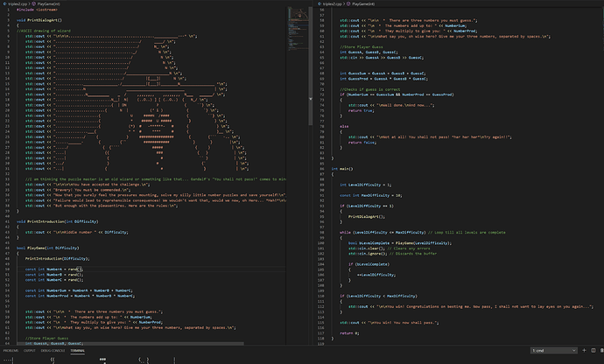Switch to the OUTPUT panel tab
Image resolution: width=604 pixels, height=364 pixels.
click(29, 351)
